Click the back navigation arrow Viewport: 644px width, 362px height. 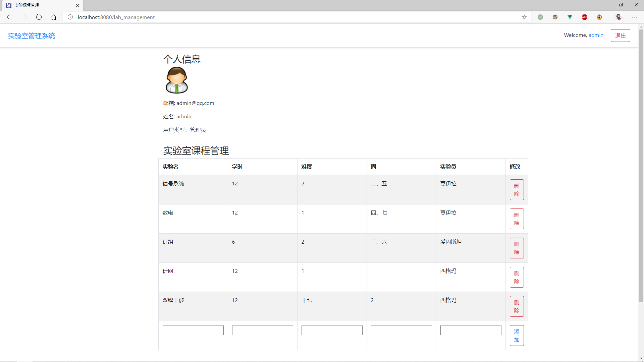point(9,17)
